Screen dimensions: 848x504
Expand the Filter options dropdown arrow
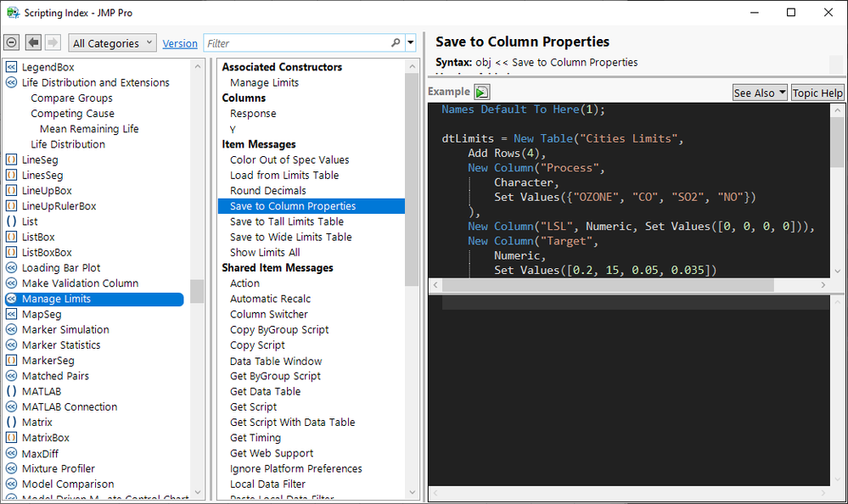tap(411, 42)
